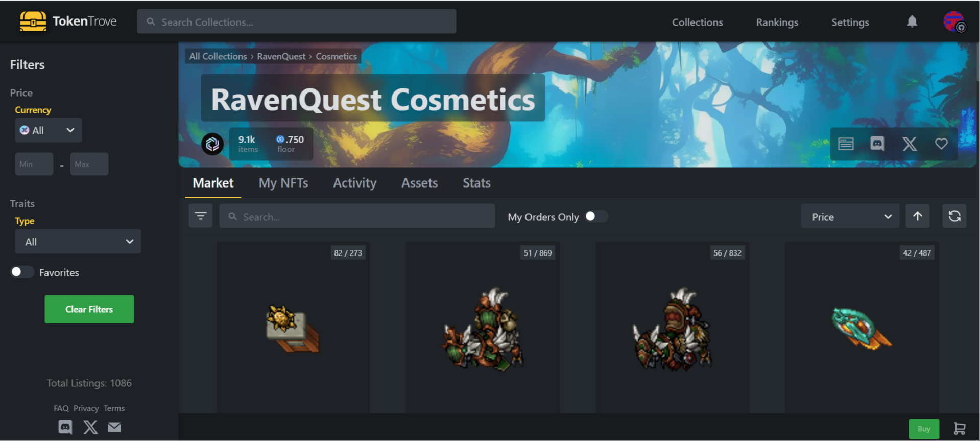Follow the RavenQuest breadcrumb link
The width and height of the screenshot is (980, 441).
[281, 56]
